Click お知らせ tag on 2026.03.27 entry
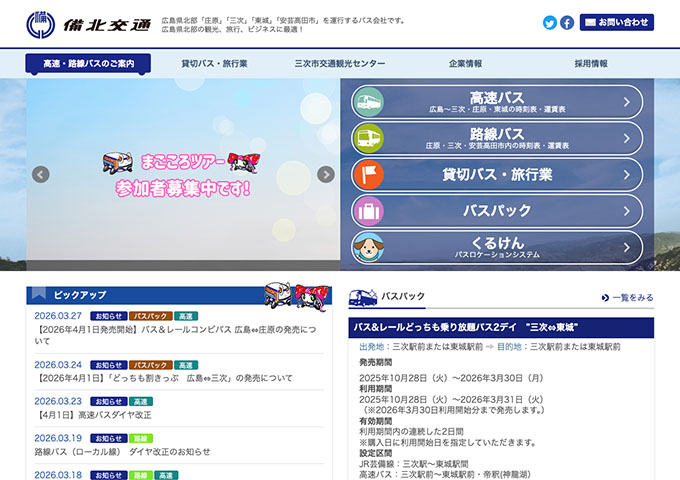This screenshot has height=480, width=680. click(109, 316)
